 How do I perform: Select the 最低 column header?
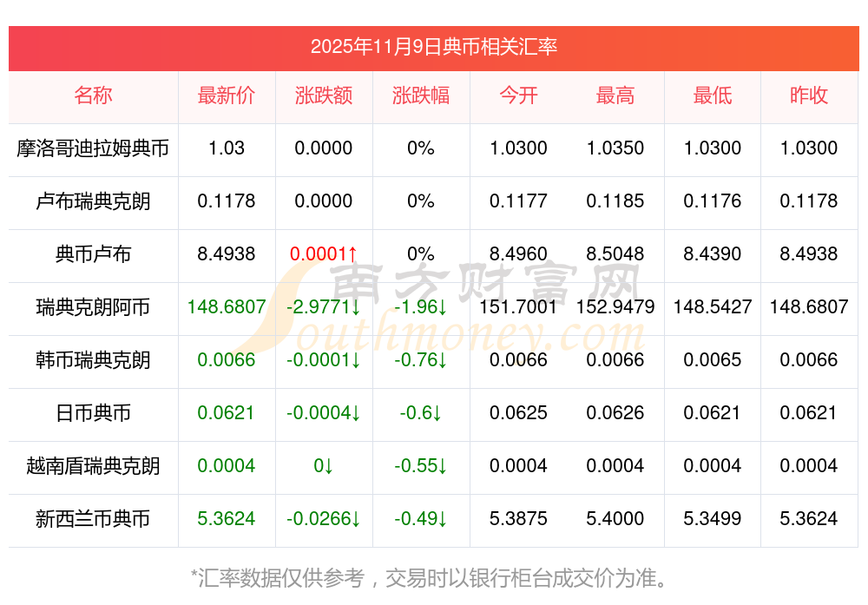pyautogui.click(x=713, y=95)
